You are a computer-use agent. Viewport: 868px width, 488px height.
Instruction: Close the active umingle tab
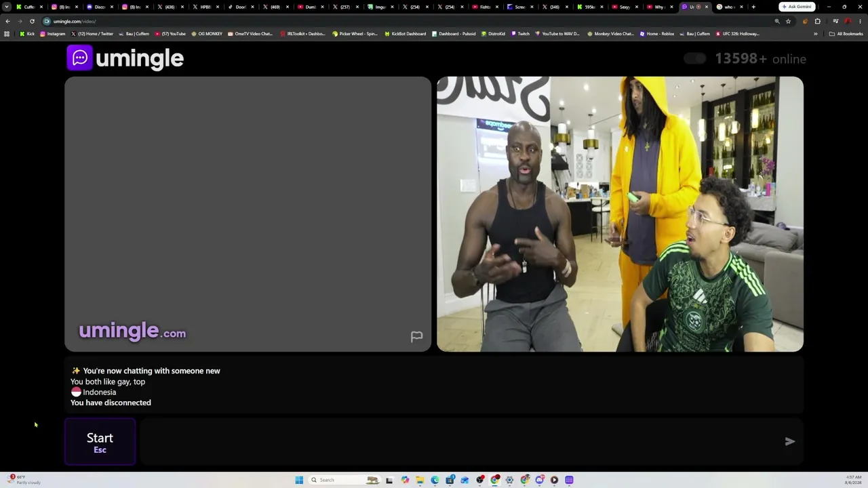point(707,7)
